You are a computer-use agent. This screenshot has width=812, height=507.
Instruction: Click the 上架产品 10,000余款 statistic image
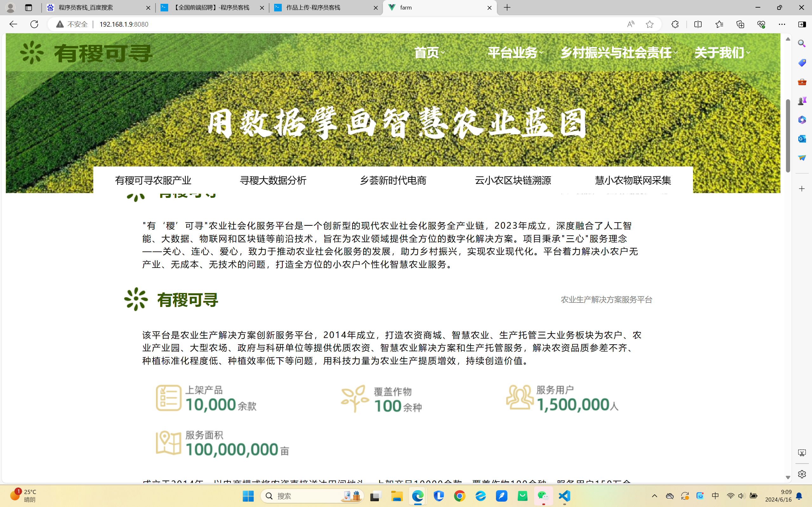point(206,398)
